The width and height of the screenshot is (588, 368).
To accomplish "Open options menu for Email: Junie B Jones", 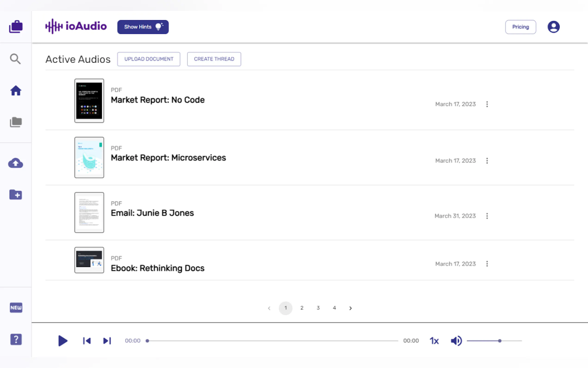I will [487, 216].
